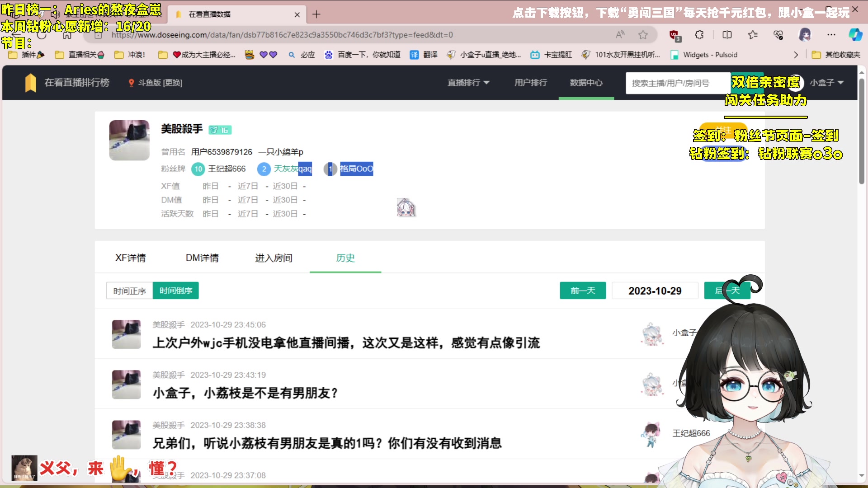Click the 前一天 button
Image resolution: width=868 pixels, height=488 pixels.
pos(582,291)
